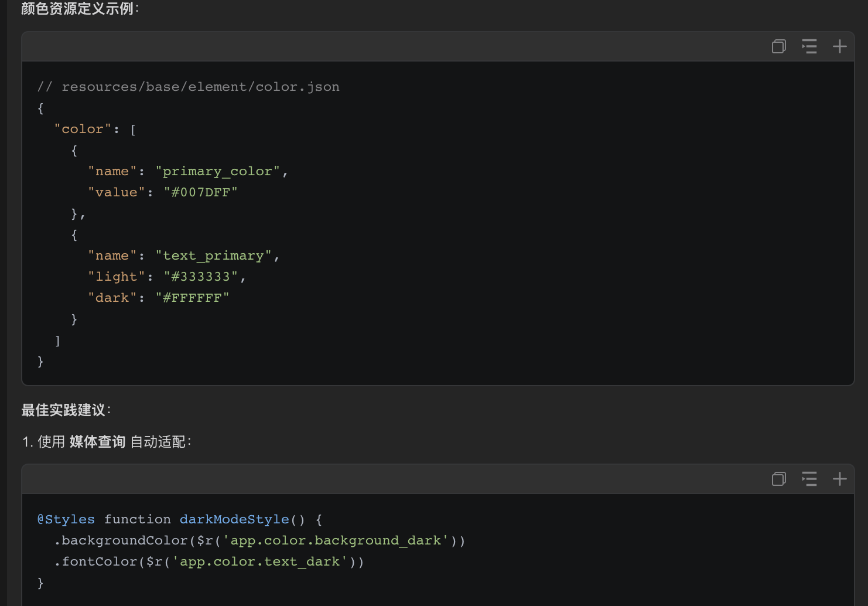Viewport: 868px width, 606px height.
Task: Click 'app.color.background_dark' resource string
Action: pyautogui.click(x=336, y=540)
